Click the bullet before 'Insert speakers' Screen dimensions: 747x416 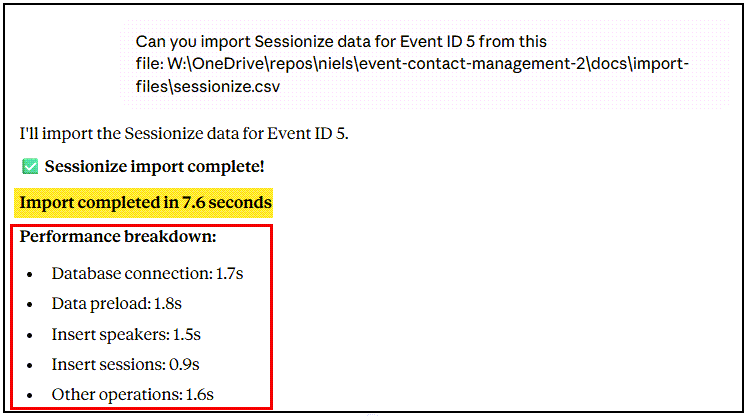(x=32, y=335)
